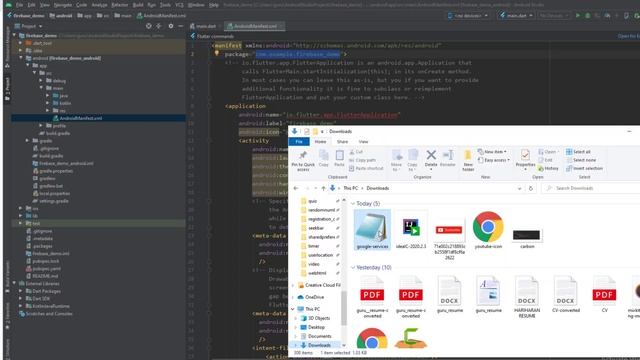Open the New item dropdown in Explorer
This screenshot has height=360, width=640.
[492, 152]
